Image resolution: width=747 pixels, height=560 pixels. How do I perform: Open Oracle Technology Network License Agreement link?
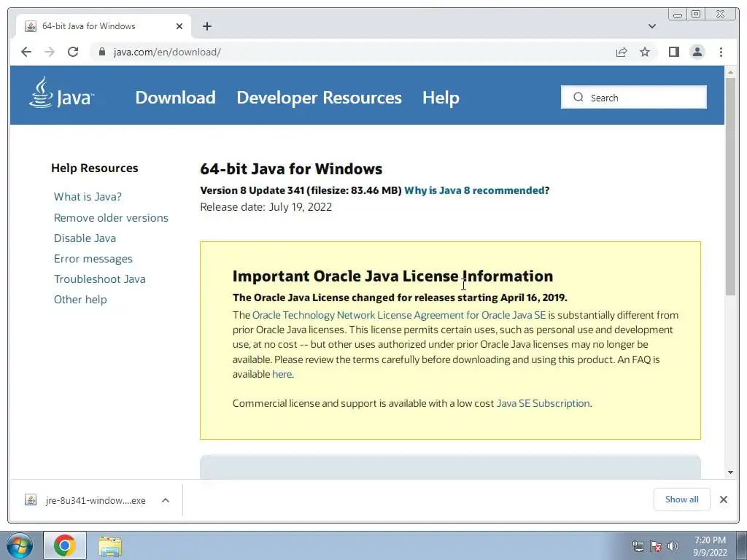(x=399, y=315)
